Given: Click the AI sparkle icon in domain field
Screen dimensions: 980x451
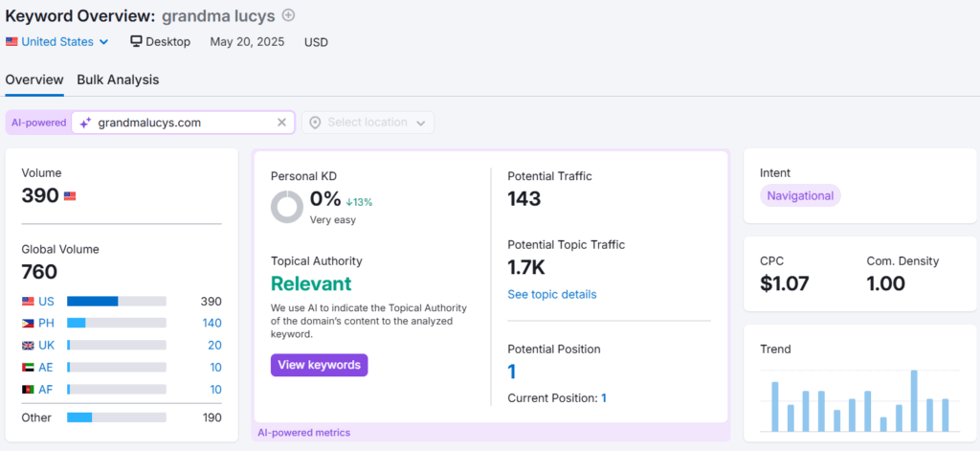Looking at the screenshot, I should coord(85,123).
